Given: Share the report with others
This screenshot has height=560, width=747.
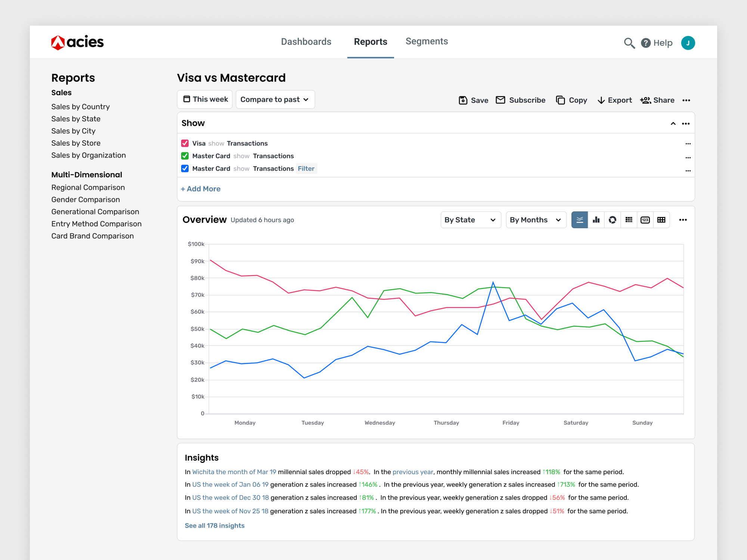Looking at the screenshot, I should point(657,100).
